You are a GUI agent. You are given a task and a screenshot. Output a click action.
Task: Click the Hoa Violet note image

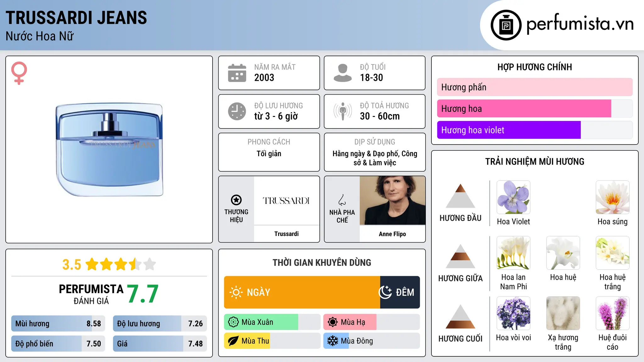[514, 197]
